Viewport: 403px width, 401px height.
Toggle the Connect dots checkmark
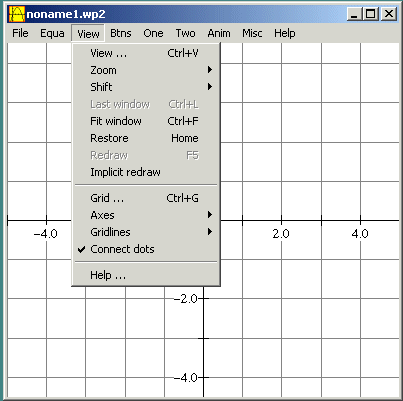point(146,249)
